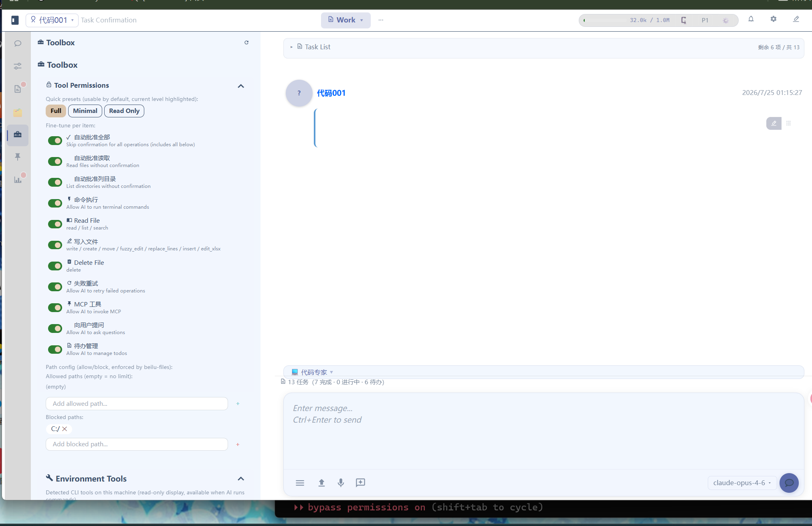Image resolution: width=812 pixels, height=526 pixels.
Task: Open the 代码001 conversation dropdown
Action: [52, 20]
